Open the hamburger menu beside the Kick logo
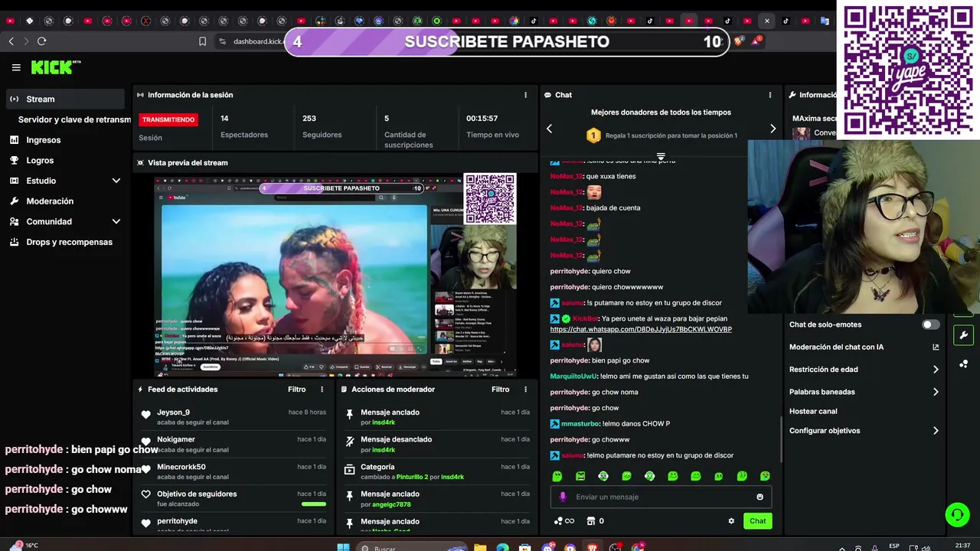The image size is (980, 551). pyautogui.click(x=16, y=67)
